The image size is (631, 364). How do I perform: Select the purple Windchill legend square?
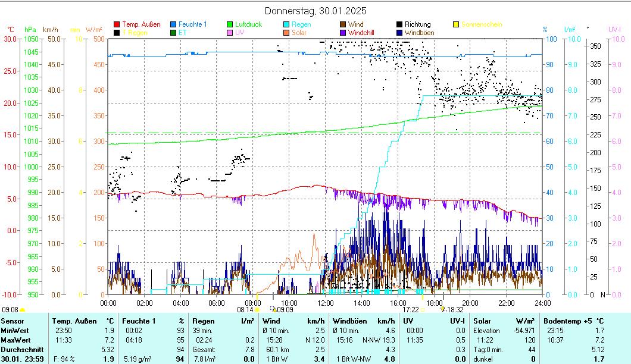[x=343, y=33]
